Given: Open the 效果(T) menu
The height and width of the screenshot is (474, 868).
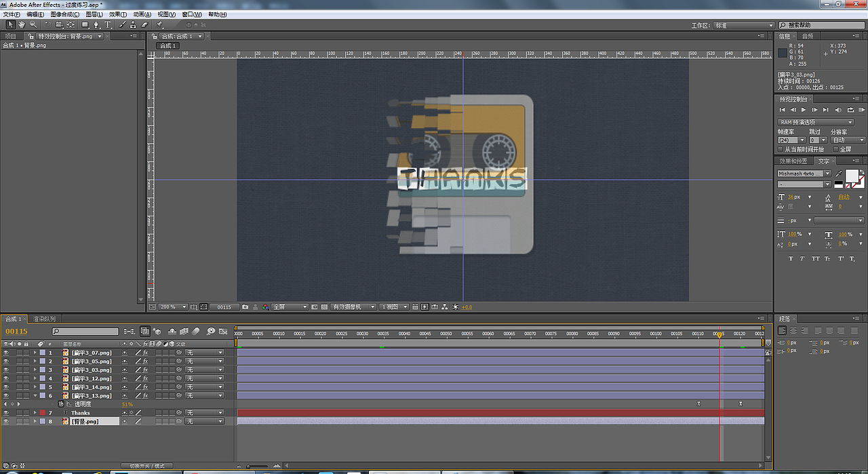Looking at the screenshot, I should [x=117, y=14].
